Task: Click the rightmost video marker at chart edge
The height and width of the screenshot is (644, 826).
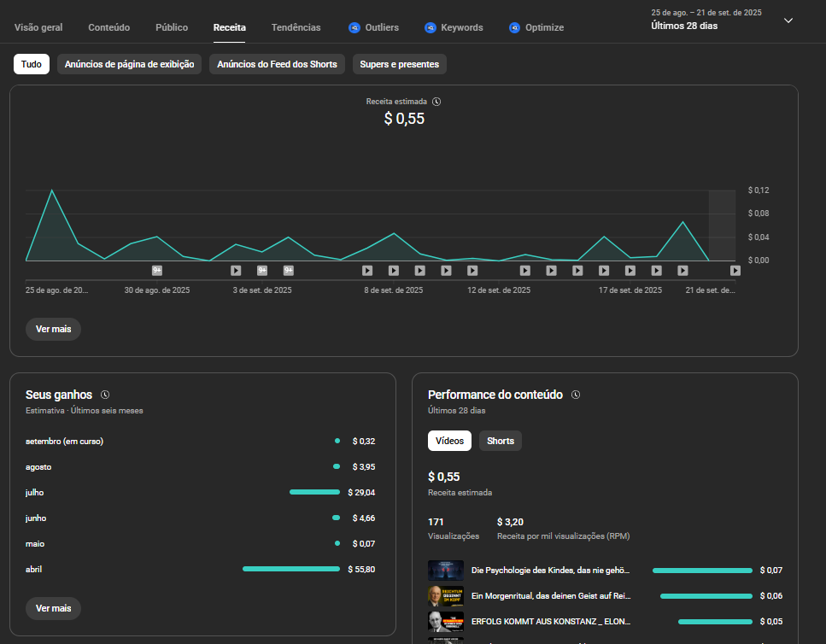Action: 735,271
